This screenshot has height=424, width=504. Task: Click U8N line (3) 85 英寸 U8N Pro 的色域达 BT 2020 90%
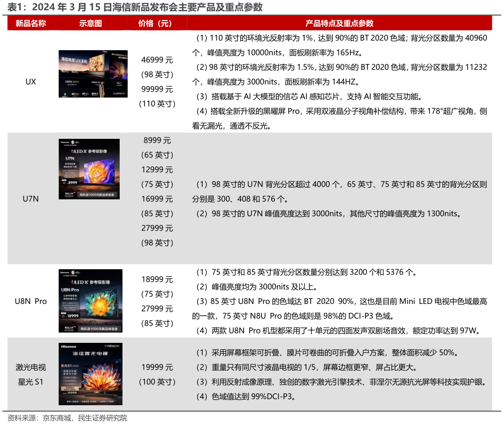tap(342, 302)
